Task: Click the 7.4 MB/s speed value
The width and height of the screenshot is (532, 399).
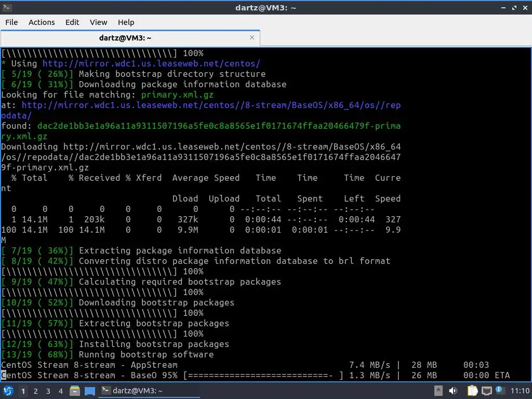Action: point(369,365)
